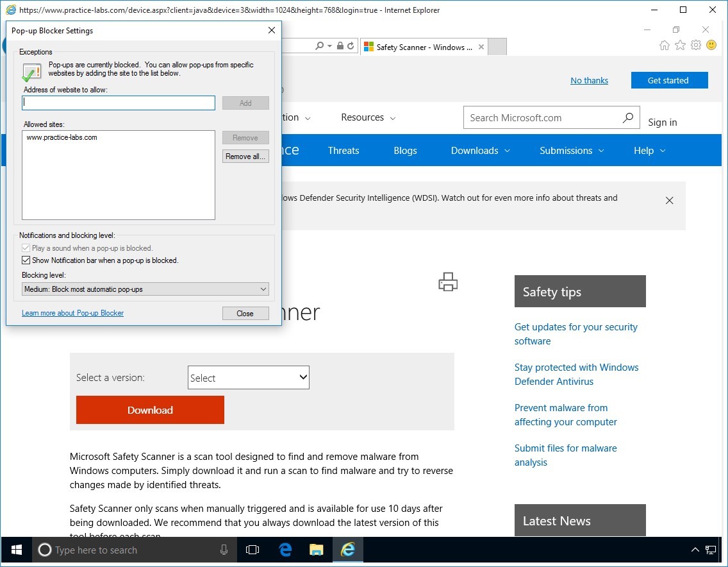Expand the Submissions menu
The width and height of the screenshot is (728, 567).
[x=572, y=151]
